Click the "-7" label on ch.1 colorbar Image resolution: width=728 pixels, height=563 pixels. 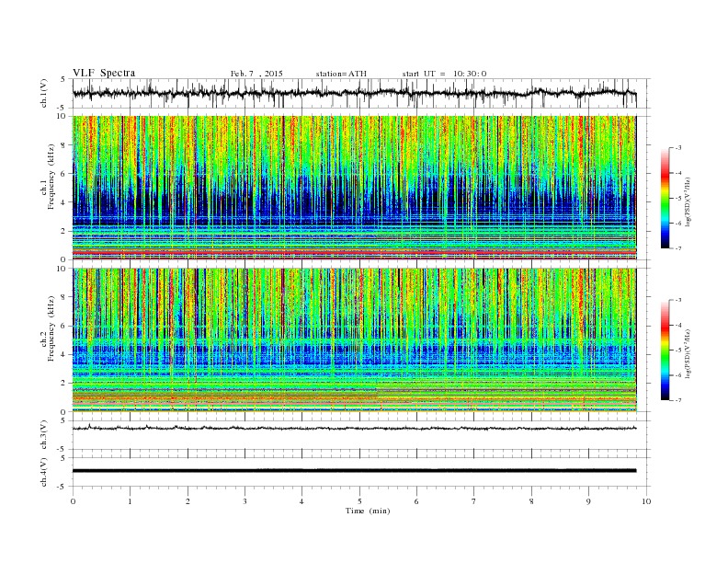(x=678, y=248)
